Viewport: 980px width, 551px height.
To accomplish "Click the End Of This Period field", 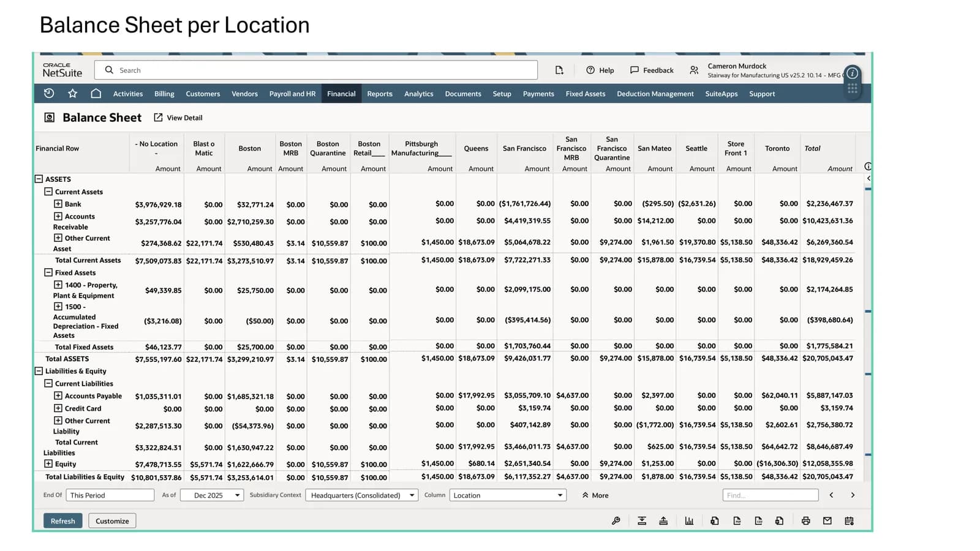I will click(110, 495).
